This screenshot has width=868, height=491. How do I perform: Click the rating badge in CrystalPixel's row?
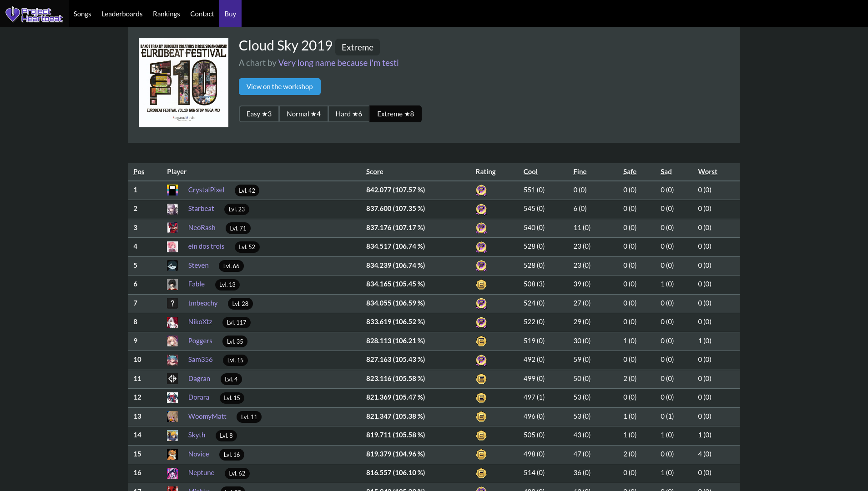point(481,190)
